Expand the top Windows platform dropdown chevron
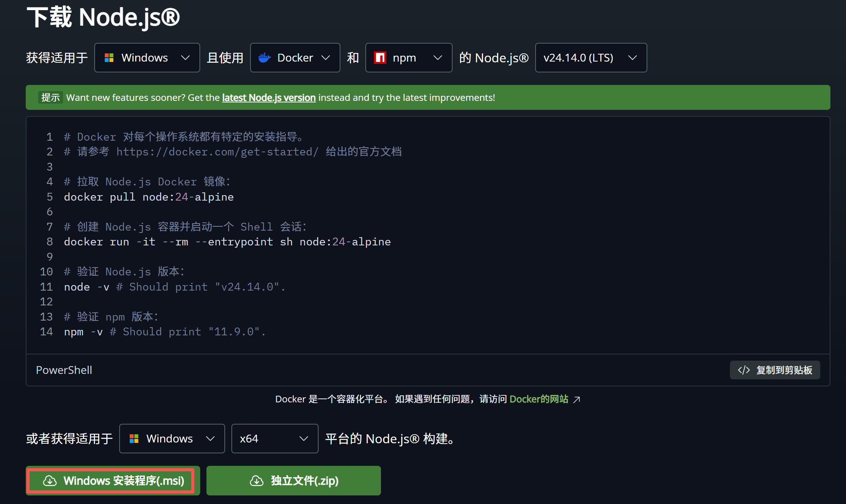 coord(185,58)
